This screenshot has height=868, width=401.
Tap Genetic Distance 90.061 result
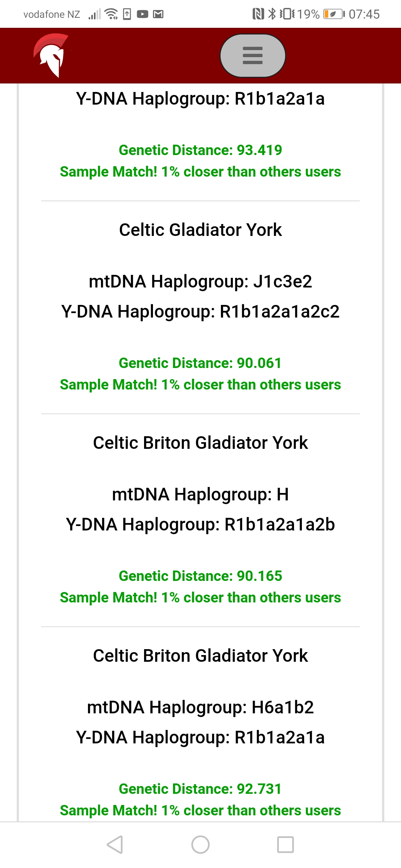[x=200, y=363]
